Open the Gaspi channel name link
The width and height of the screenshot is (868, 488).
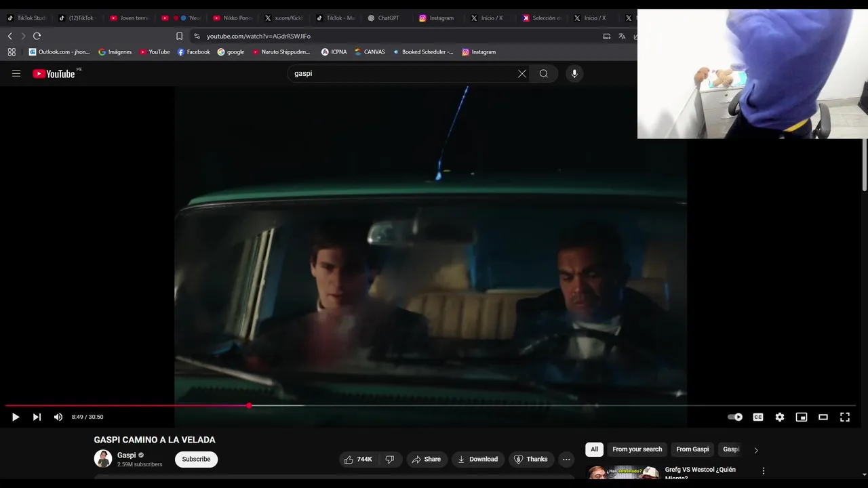pyautogui.click(x=126, y=455)
